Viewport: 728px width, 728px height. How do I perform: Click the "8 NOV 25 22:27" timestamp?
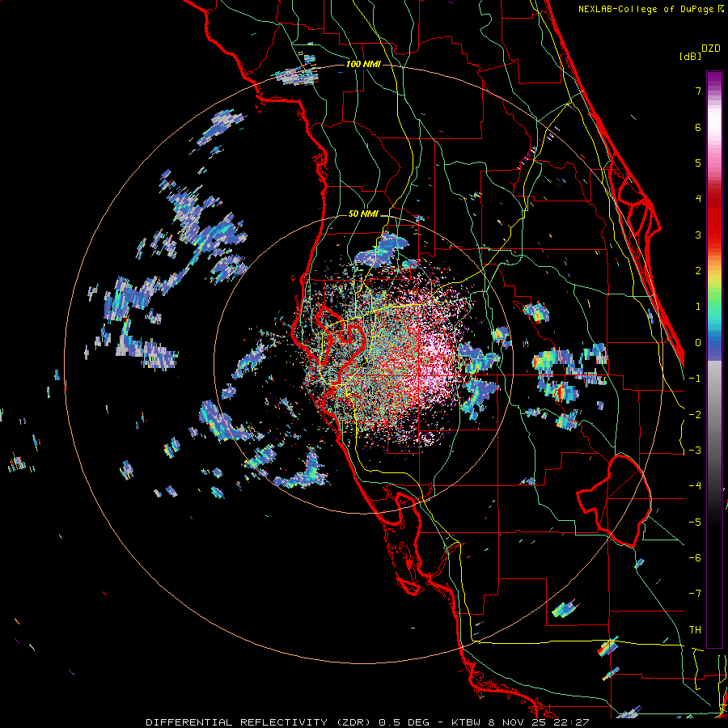[x=539, y=722]
